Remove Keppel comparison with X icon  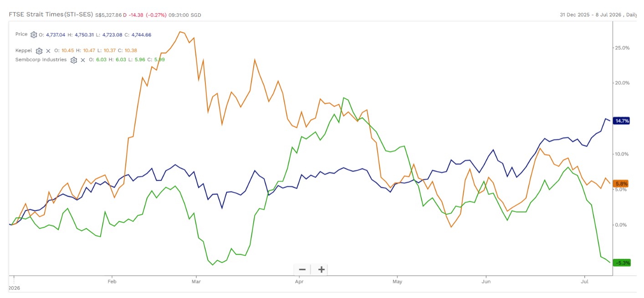click(x=48, y=51)
